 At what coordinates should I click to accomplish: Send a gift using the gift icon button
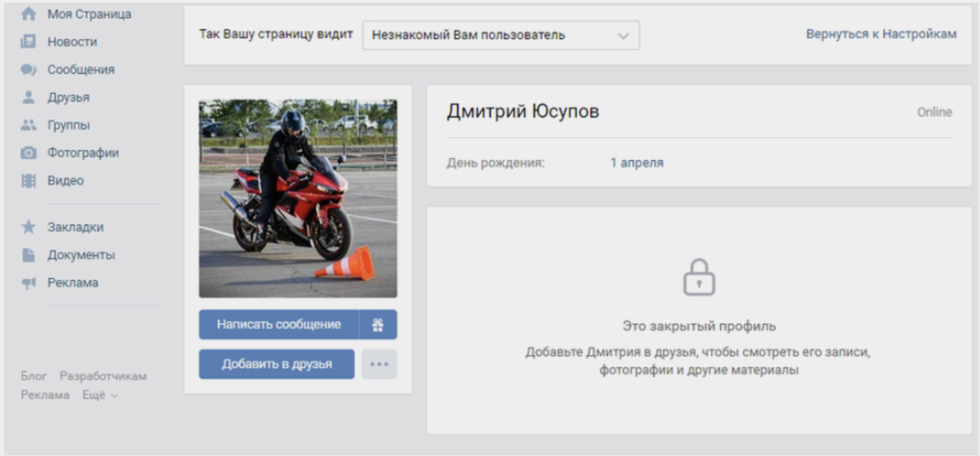pyautogui.click(x=378, y=324)
